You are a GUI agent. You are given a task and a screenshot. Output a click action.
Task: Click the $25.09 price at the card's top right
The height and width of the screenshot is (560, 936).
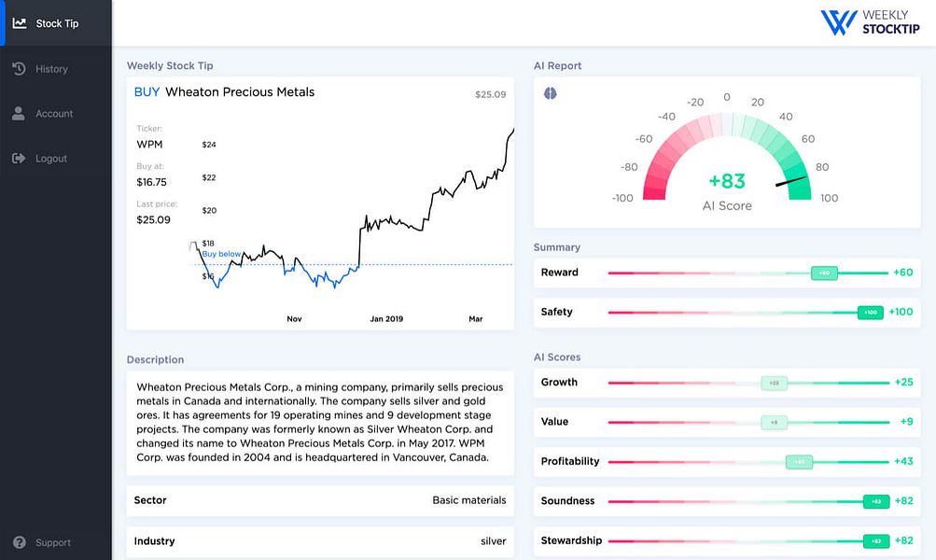click(x=490, y=94)
